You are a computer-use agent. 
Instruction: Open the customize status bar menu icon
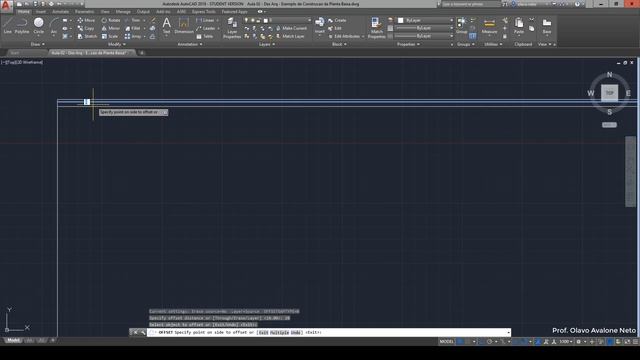pos(636,342)
